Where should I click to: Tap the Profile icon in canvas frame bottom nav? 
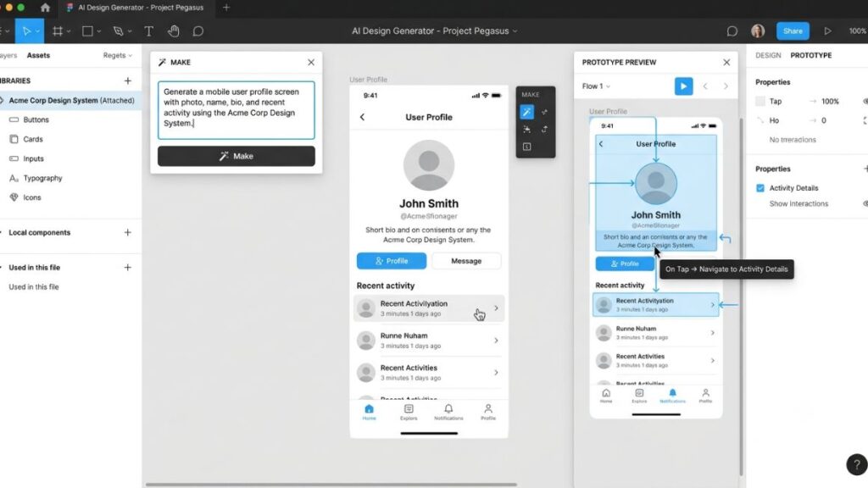(x=488, y=412)
